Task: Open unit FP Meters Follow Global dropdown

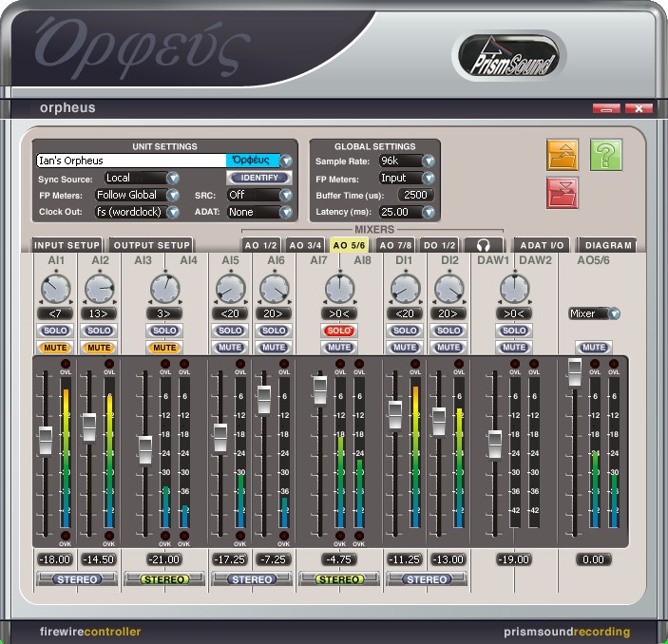Action: coord(173,195)
